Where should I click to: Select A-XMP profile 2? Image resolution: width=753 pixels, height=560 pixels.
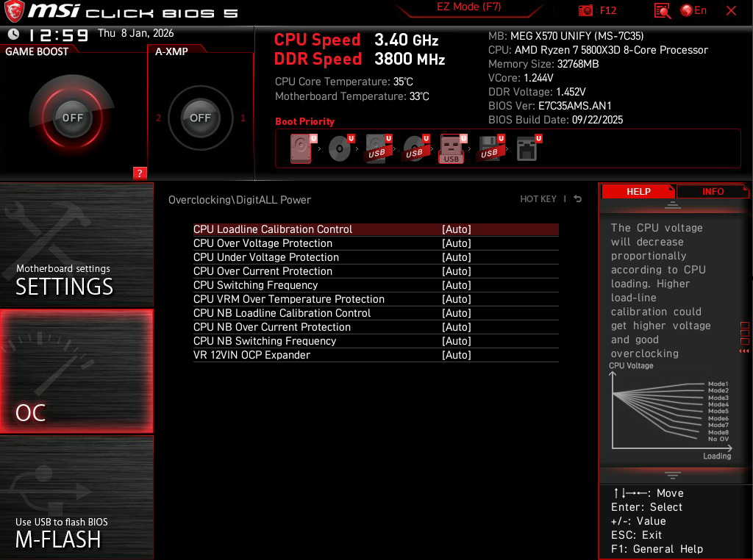tap(159, 118)
